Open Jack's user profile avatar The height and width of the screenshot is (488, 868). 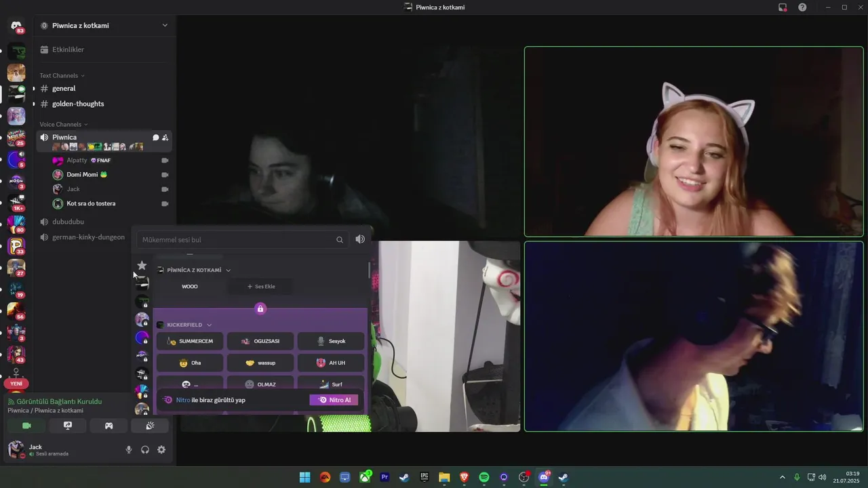click(16, 449)
